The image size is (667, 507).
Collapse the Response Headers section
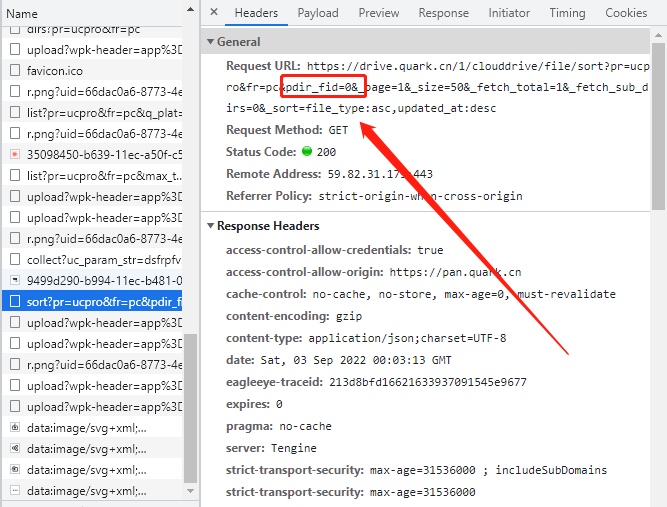[210, 226]
